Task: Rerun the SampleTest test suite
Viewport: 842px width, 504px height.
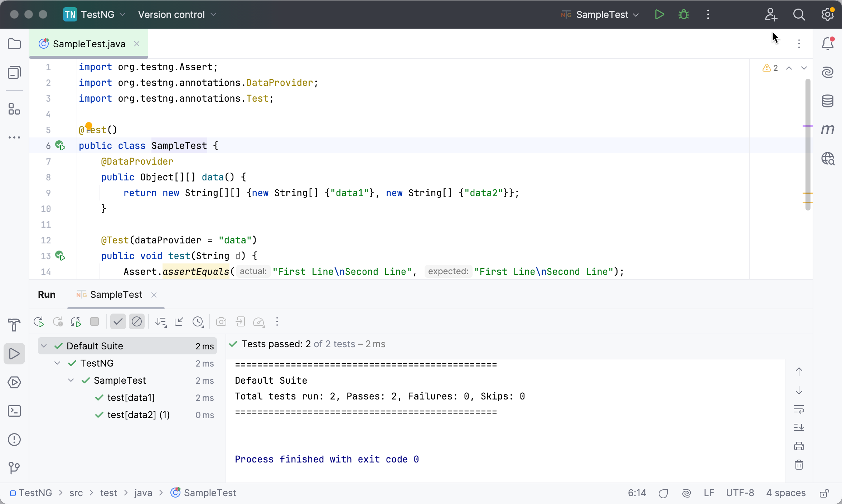Action: (x=38, y=321)
